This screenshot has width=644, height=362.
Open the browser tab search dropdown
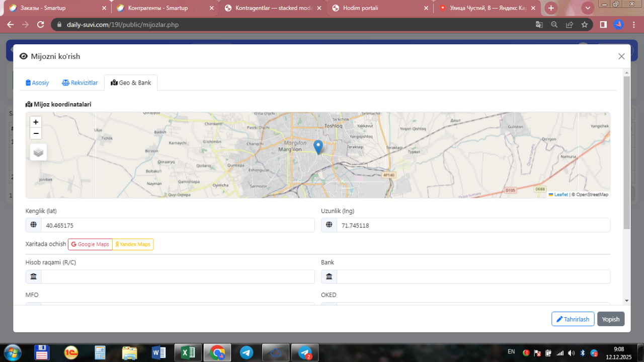(588, 8)
